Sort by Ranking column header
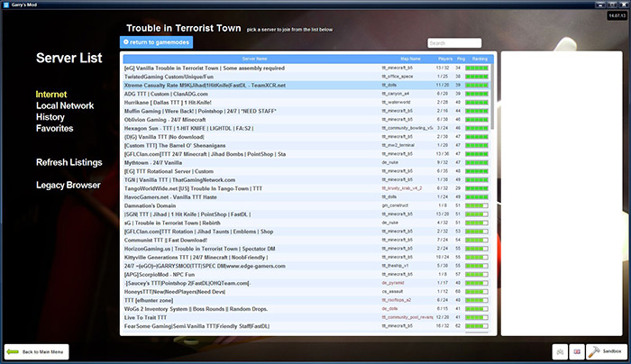The width and height of the screenshot is (631, 364). [x=480, y=59]
